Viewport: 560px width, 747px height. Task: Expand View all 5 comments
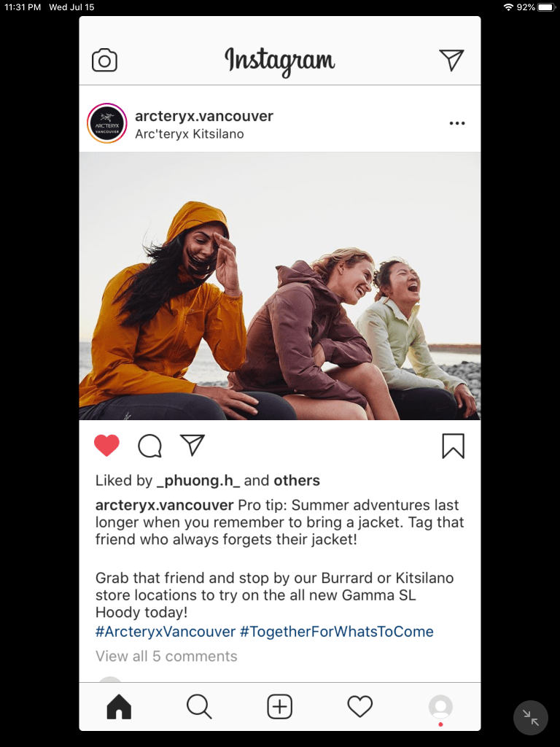click(x=166, y=656)
